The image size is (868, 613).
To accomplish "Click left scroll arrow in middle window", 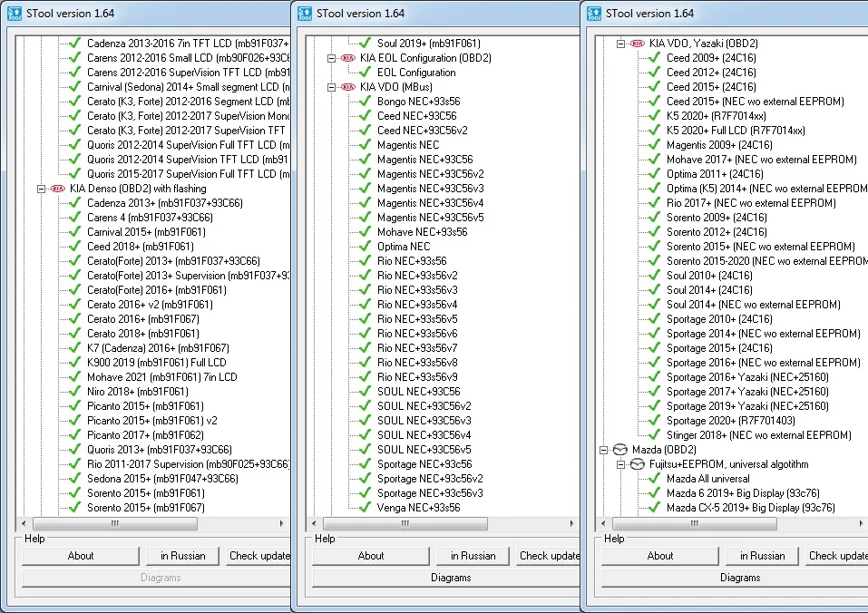I will [x=314, y=523].
